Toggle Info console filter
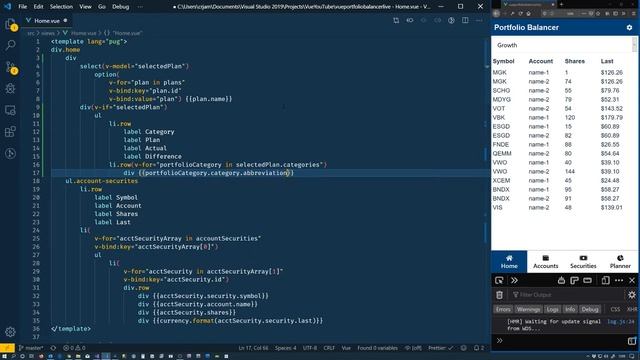This screenshot has height=360, width=640. tap(570, 309)
